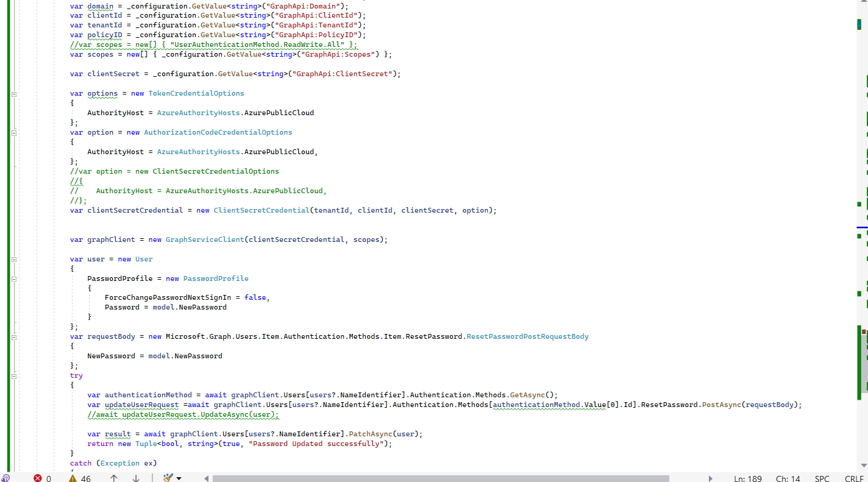Screen dimensions: 868x482
Task: Click 'NewPassword = model.NewPassword' line
Action: tap(155, 356)
